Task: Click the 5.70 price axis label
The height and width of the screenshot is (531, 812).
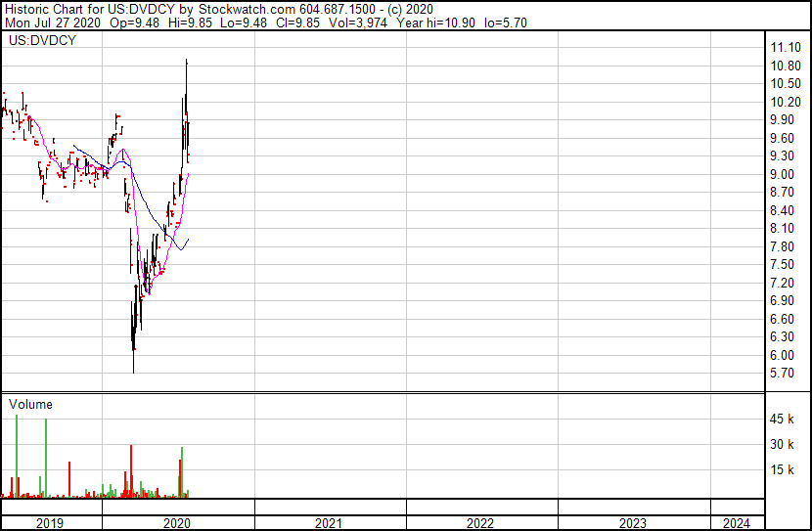Action: coord(782,374)
